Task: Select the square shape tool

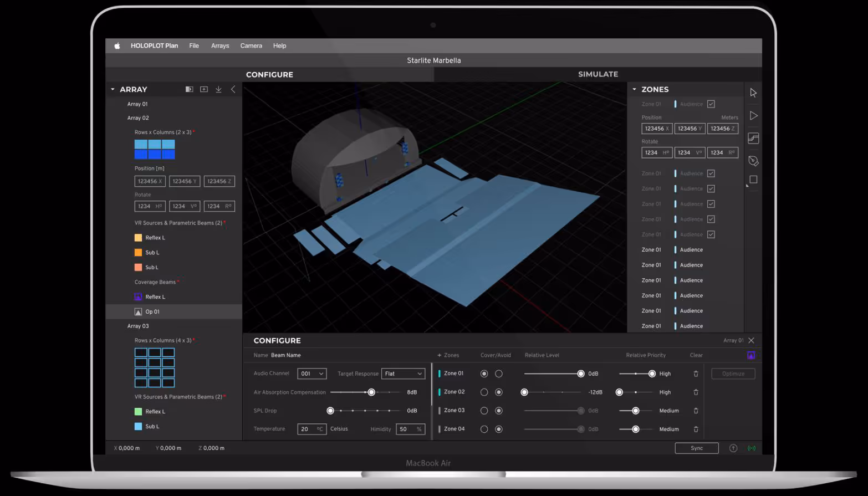Action: coord(753,180)
